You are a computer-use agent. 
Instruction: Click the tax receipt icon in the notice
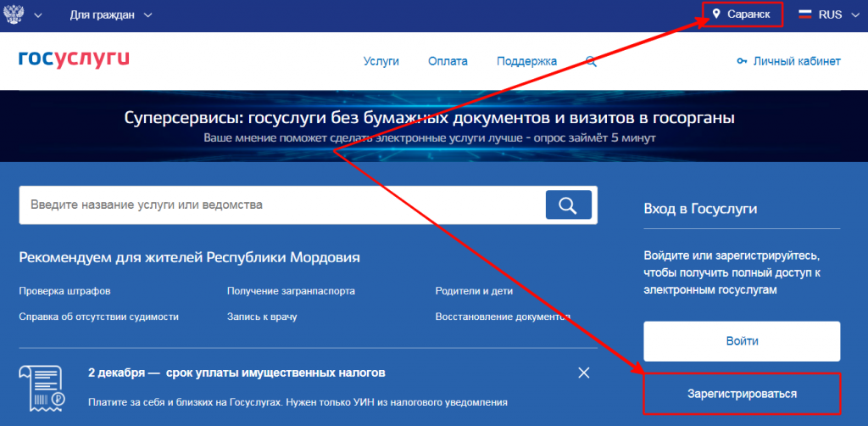[42, 387]
